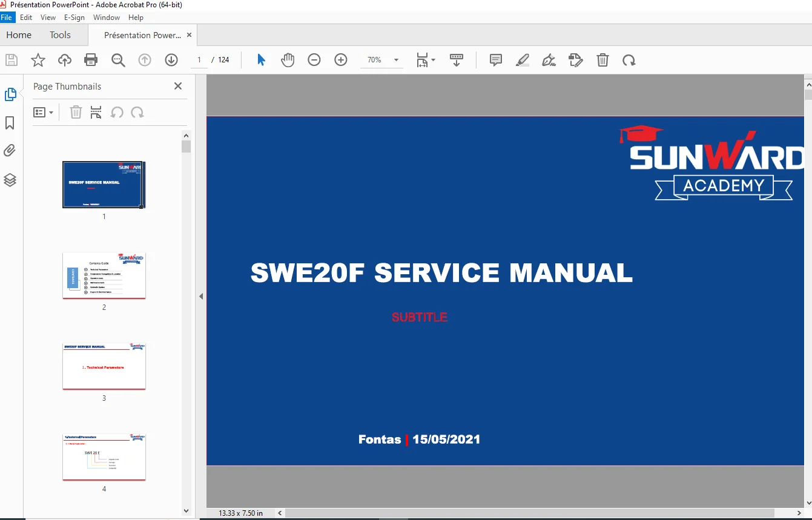Select page 3 Technical Parameters thumbnail
The height and width of the screenshot is (520, 812).
[x=104, y=366]
